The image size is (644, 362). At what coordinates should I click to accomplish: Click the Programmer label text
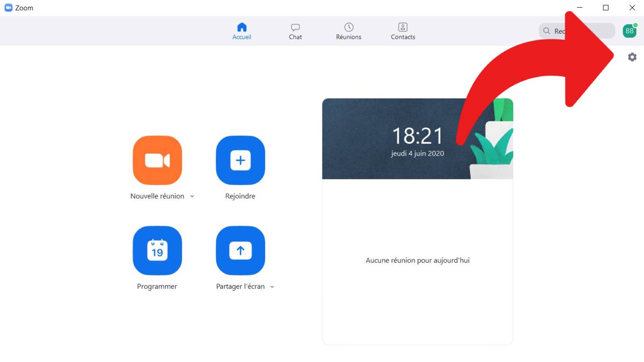click(x=157, y=286)
